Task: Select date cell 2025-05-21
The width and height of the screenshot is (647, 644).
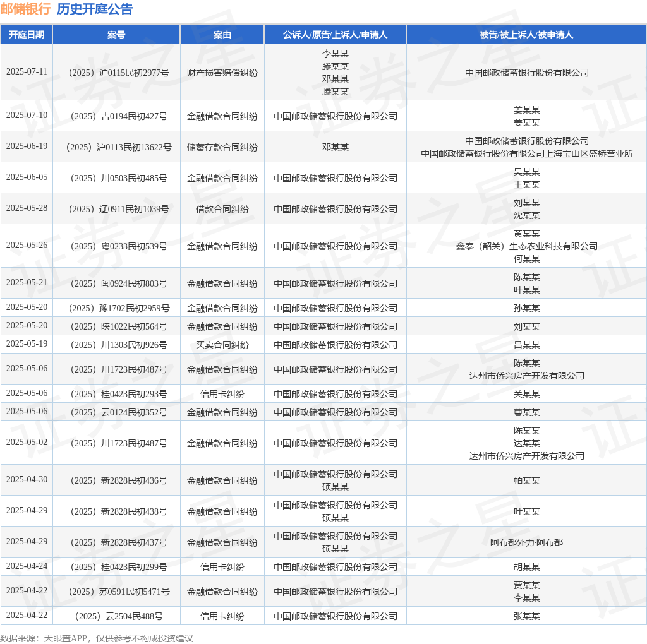Action: 27,282
